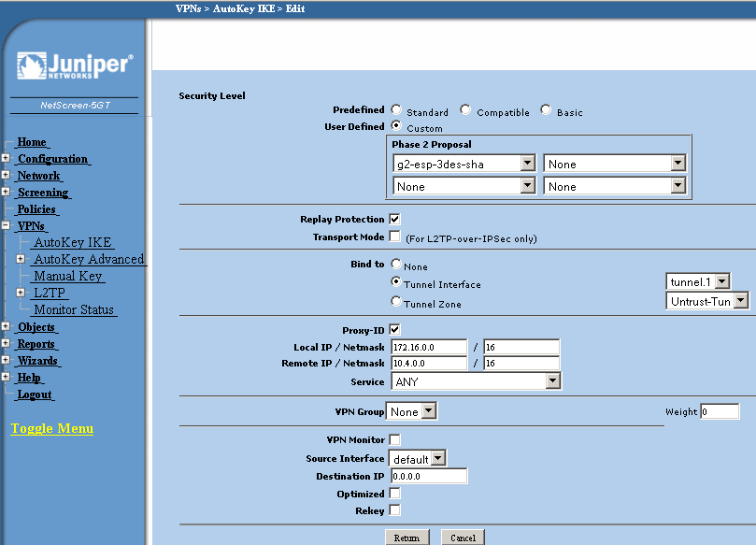Image resolution: width=756 pixels, height=545 pixels.
Task: Open the g2-esp-3des-sha proposal dropdown
Action: pyautogui.click(x=527, y=164)
